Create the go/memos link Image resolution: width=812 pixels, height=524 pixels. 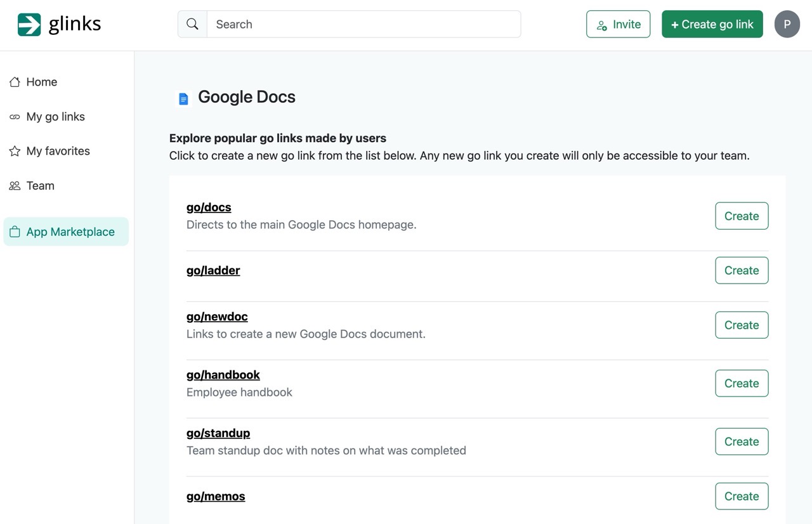coord(742,496)
